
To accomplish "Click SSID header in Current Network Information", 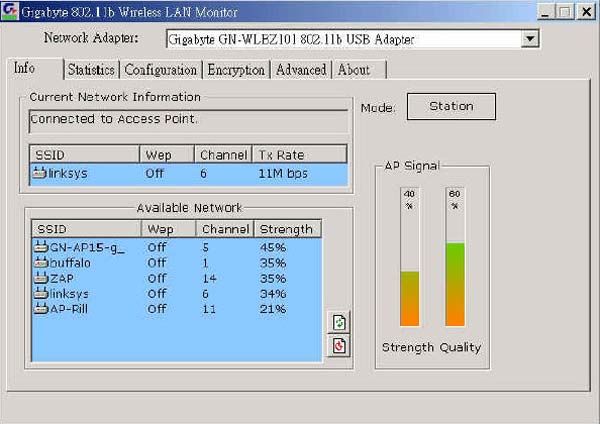I will [85, 155].
